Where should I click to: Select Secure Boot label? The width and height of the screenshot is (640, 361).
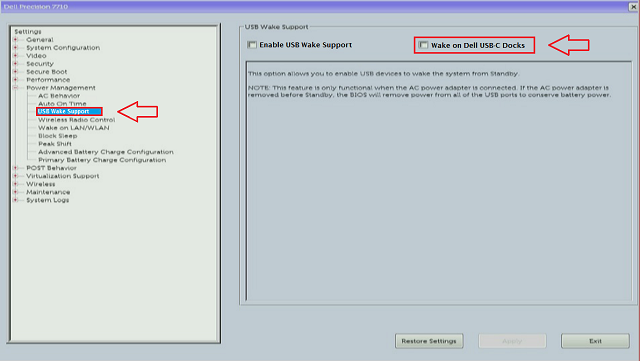(x=47, y=71)
